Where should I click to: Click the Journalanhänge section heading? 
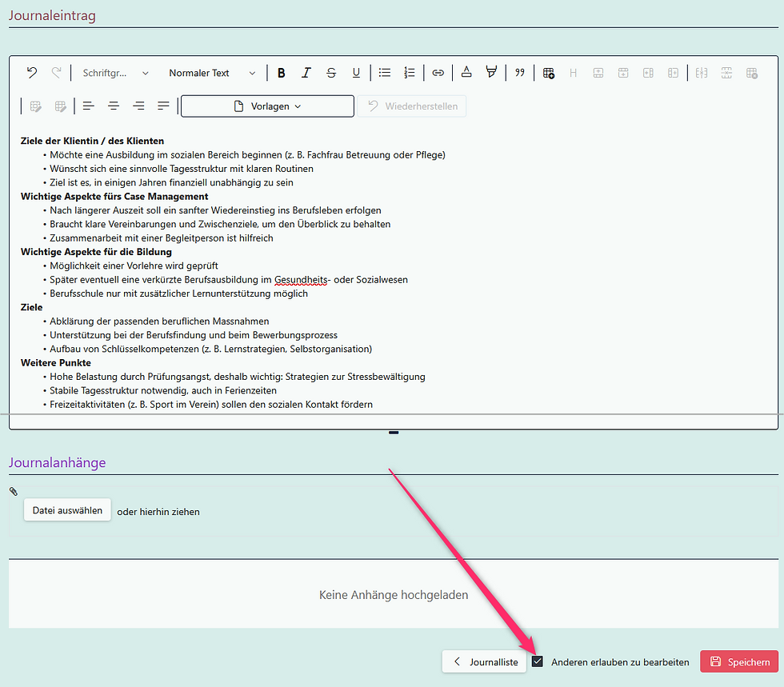point(57,462)
